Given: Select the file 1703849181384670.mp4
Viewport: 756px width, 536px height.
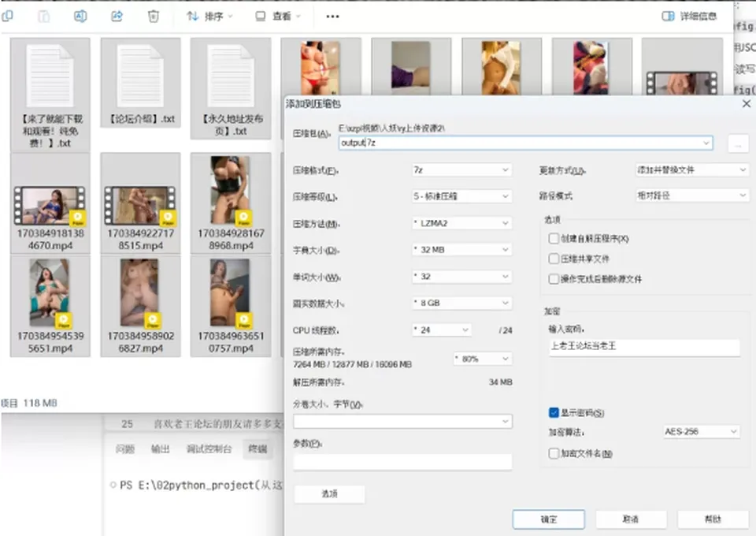Looking at the screenshot, I should point(50,203).
